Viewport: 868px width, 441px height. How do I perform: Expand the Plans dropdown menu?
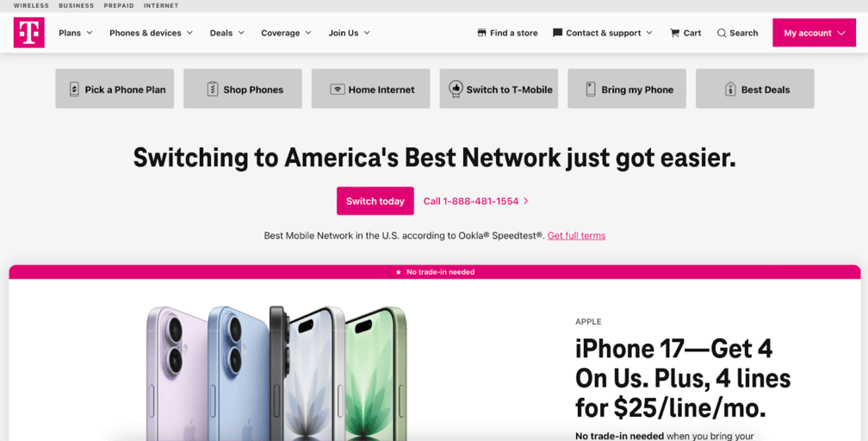tap(76, 34)
